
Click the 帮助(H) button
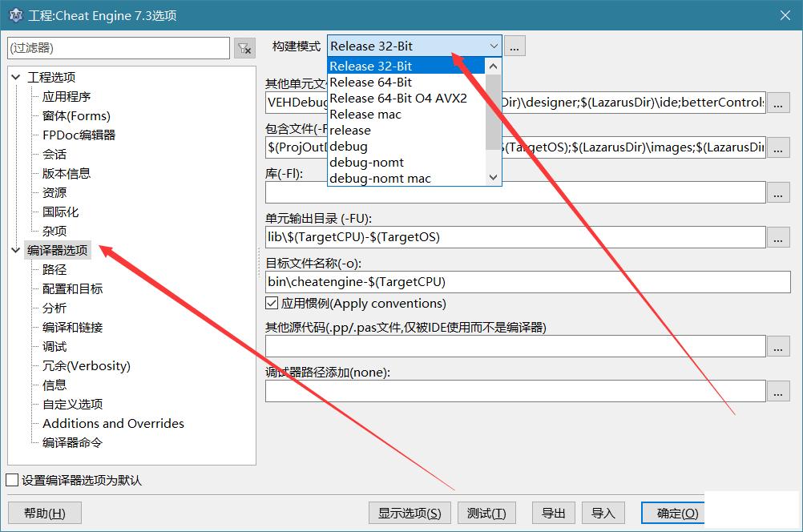click(x=45, y=513)
